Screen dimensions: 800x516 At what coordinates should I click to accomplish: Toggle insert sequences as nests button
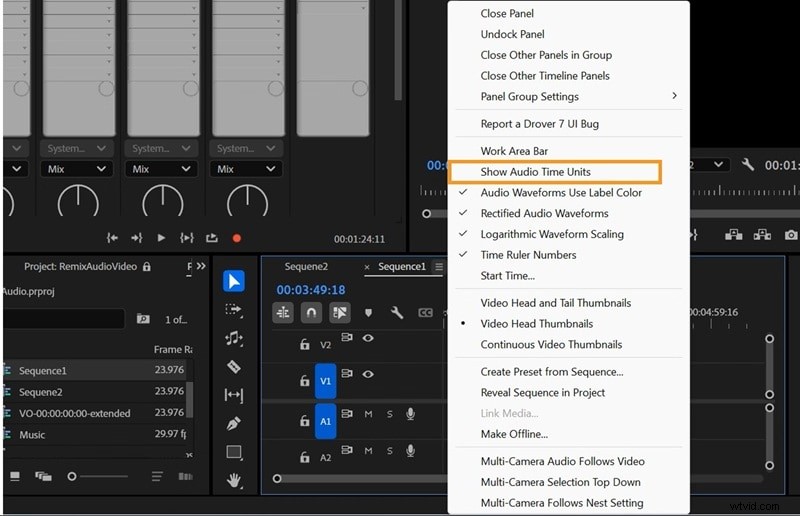click(x=283, y=312)
